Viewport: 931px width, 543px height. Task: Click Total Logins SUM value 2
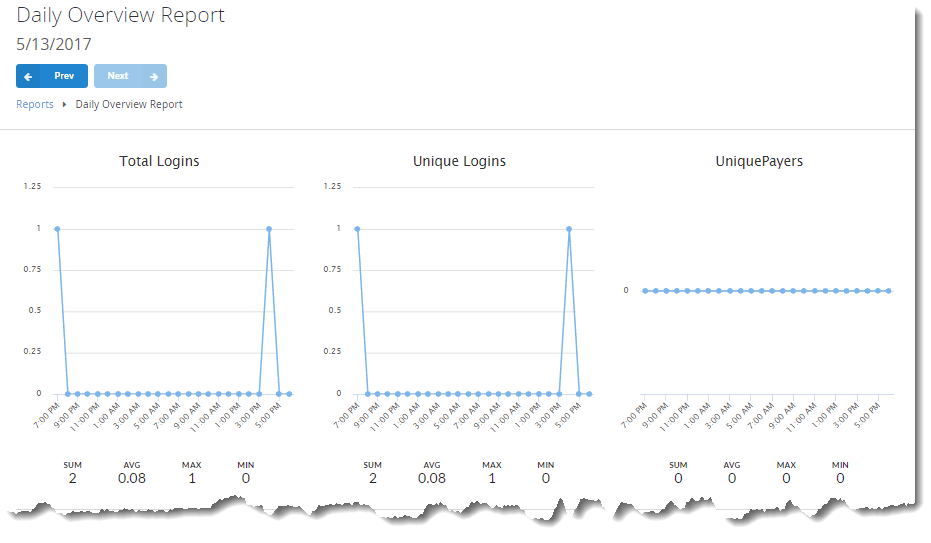coord(72,478)
